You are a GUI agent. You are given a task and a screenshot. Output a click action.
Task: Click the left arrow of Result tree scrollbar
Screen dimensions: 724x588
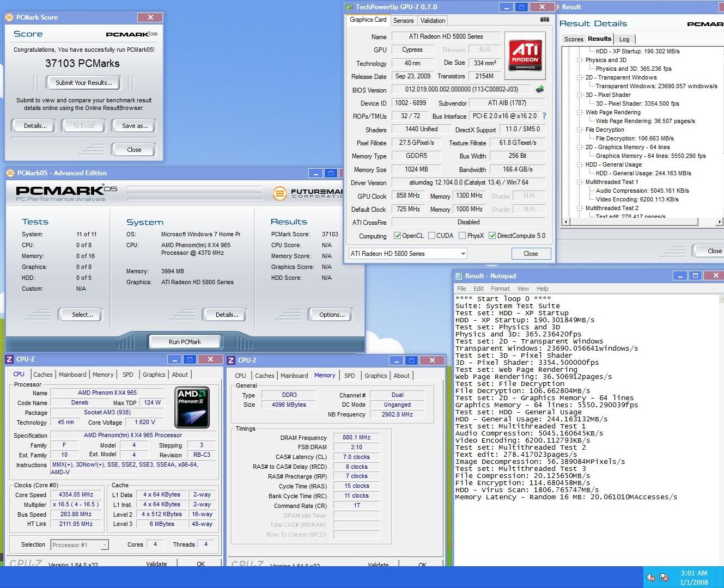[x=565, y=222]
